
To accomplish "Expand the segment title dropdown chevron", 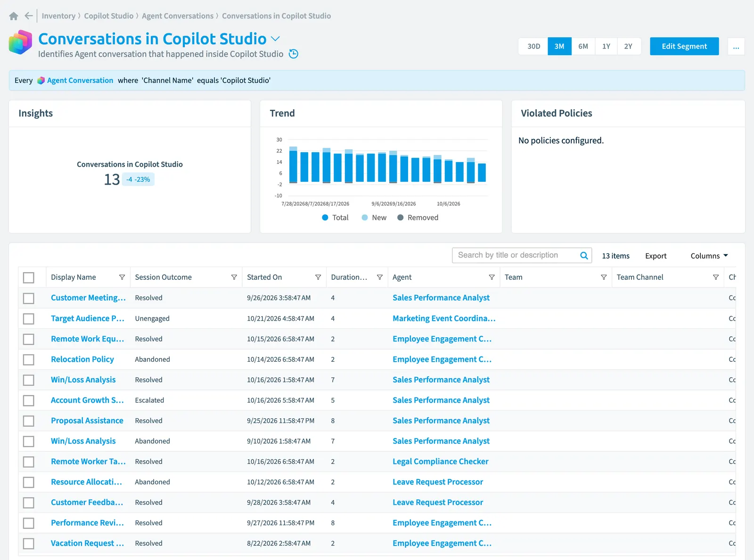I will click(276, 39).
